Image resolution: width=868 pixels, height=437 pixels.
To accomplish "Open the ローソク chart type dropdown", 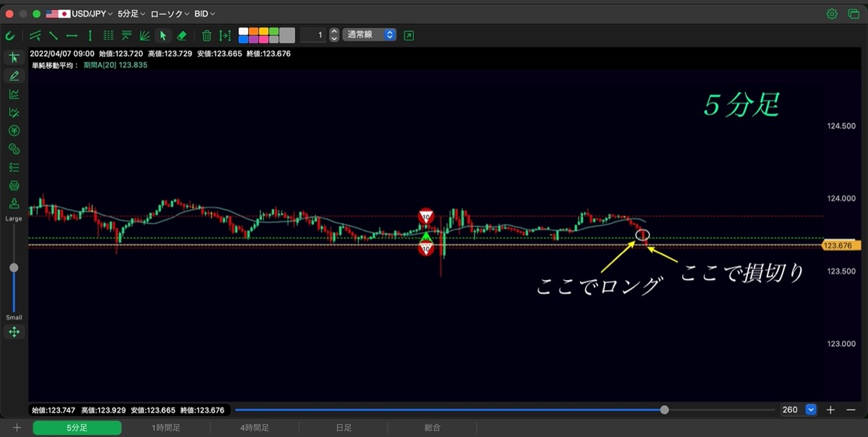I will [170, 14].
